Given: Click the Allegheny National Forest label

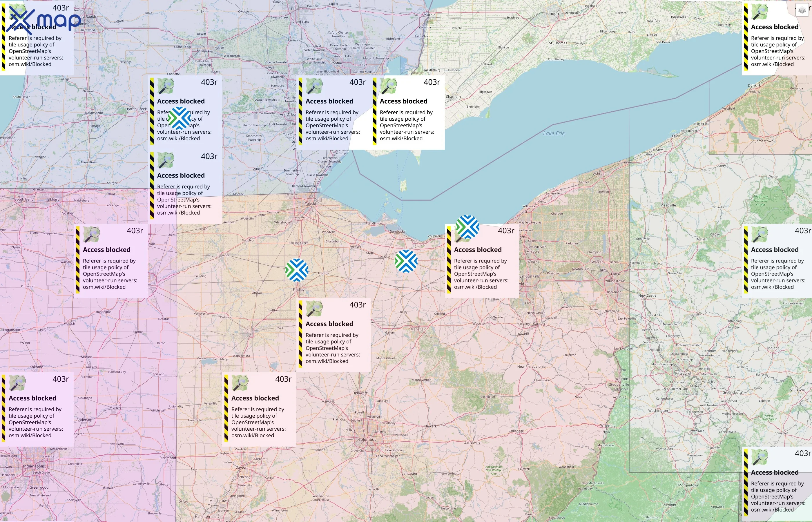Looking at the screenshot, I should click(x=760, y=201).
